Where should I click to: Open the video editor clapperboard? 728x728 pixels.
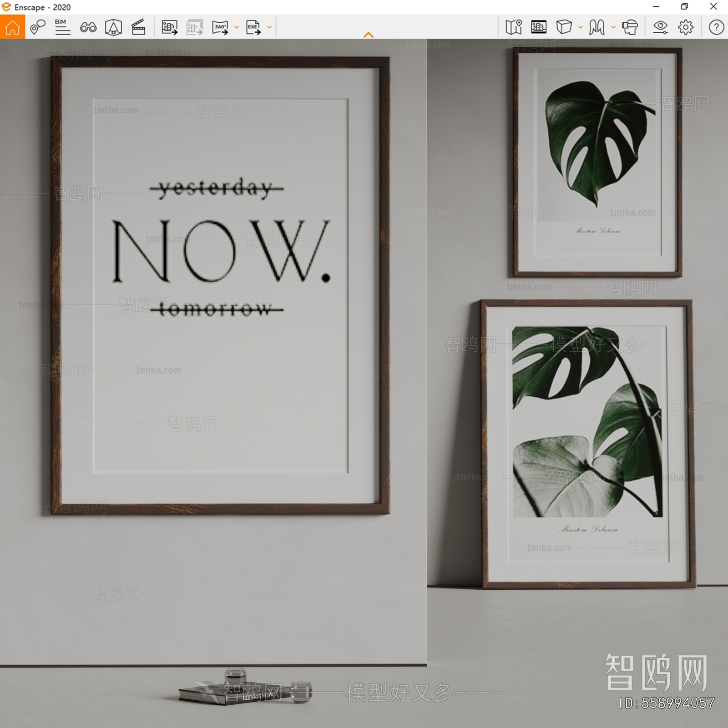point(138,27)
